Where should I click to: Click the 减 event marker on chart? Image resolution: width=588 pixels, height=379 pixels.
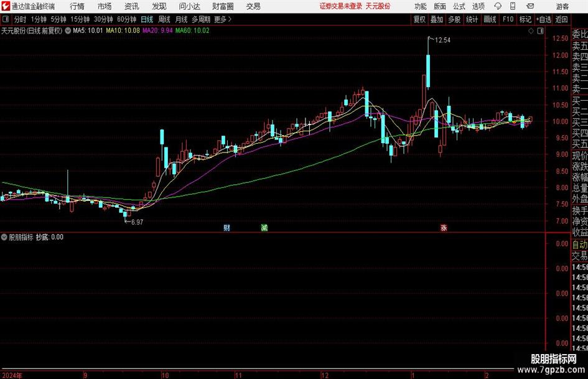(264, 228)
